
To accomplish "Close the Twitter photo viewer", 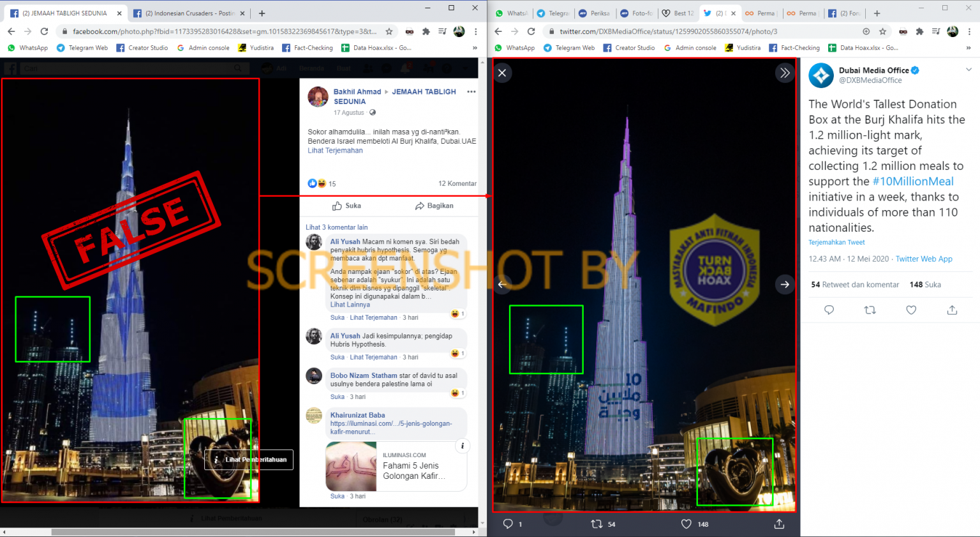I will click(502, 73).
